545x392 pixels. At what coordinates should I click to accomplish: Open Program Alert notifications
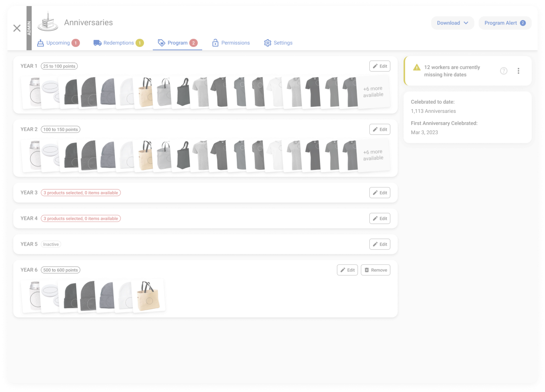click(505, 23)
